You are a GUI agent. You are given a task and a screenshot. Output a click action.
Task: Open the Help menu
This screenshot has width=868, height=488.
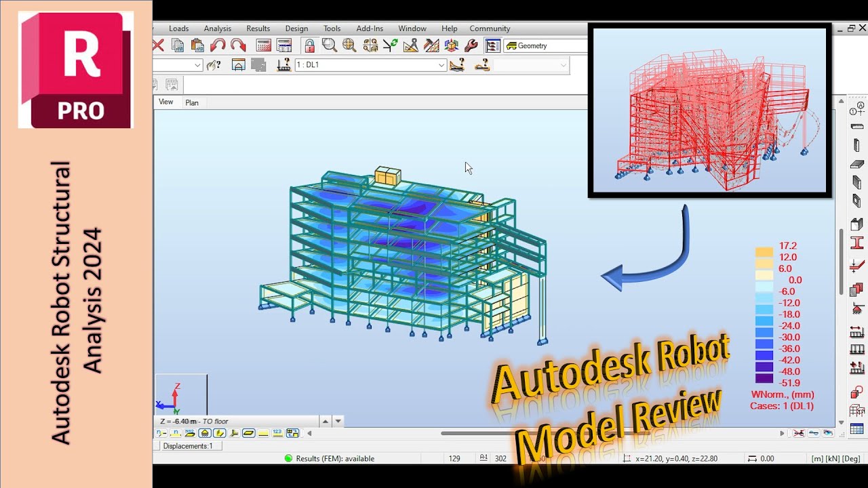(450, 28)
